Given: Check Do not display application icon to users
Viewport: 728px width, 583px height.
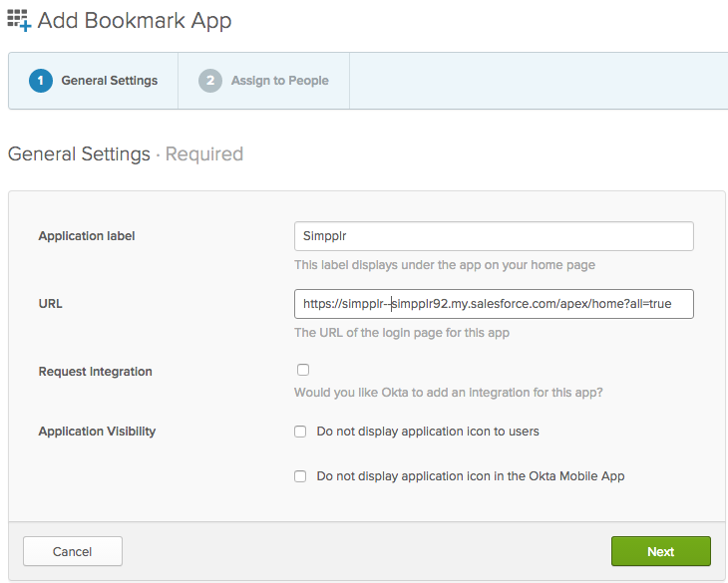Looking at the screenshot, I should coord(300,432).
